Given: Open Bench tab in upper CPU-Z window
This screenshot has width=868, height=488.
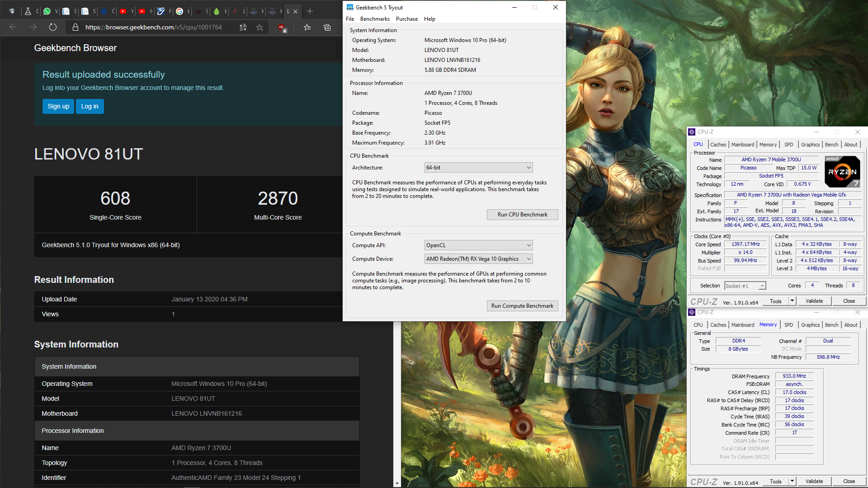Looking at the screenshot, I should click(831, 145).
